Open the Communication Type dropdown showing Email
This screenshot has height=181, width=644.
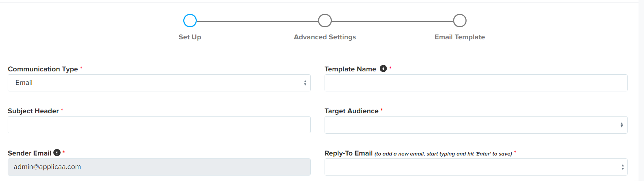159,83
